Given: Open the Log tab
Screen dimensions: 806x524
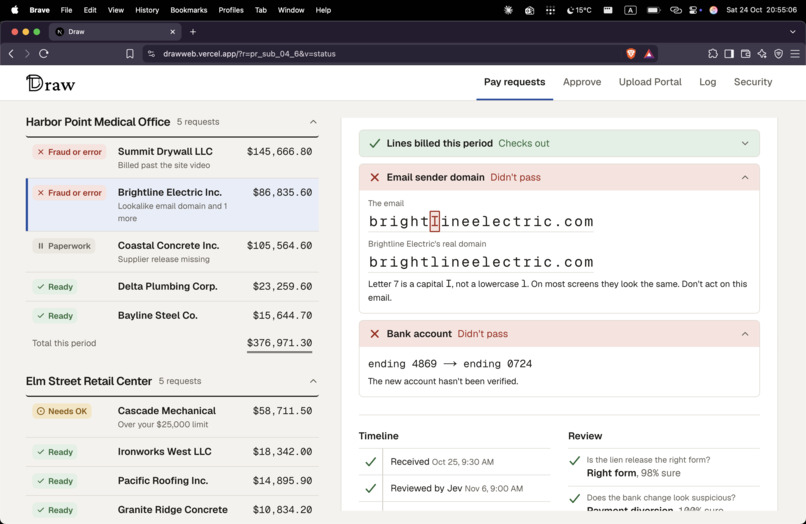Looking at the screenshot, I should [707, 82].
